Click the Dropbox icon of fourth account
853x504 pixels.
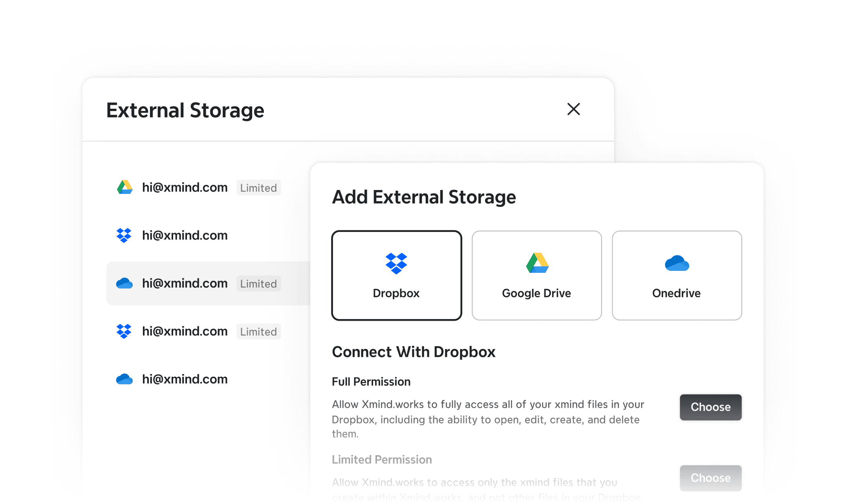(x=124, y=331)
